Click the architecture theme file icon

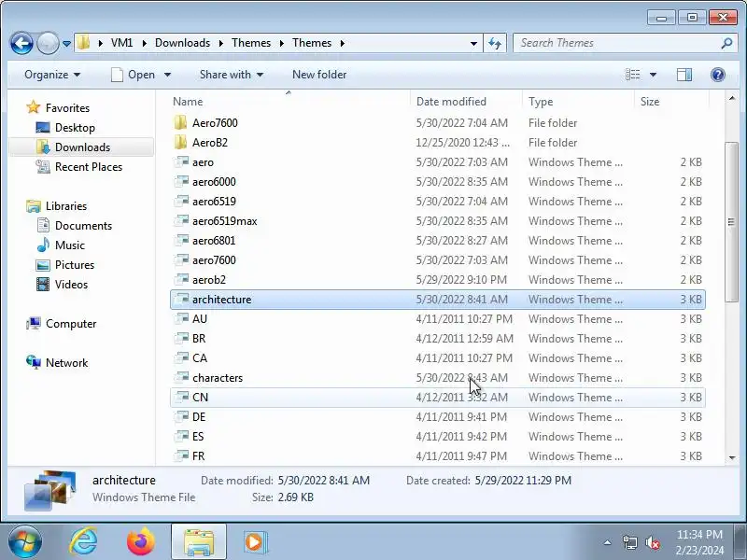click(x=181, y=299)
